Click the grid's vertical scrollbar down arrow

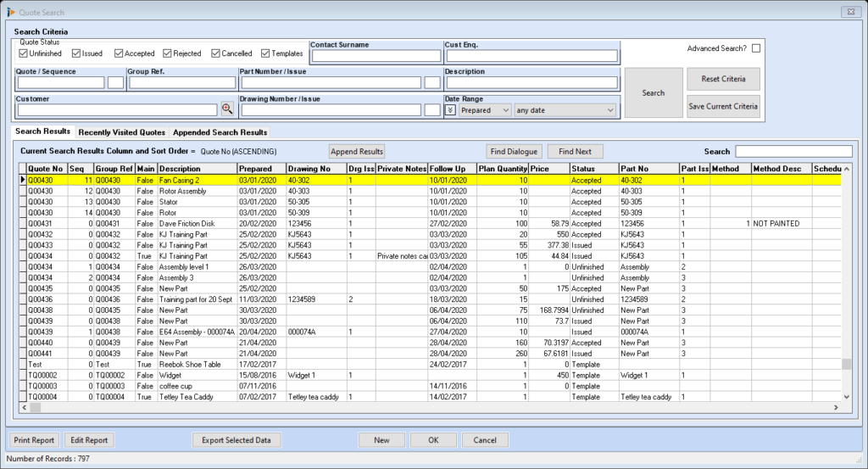tap(847, 396)
